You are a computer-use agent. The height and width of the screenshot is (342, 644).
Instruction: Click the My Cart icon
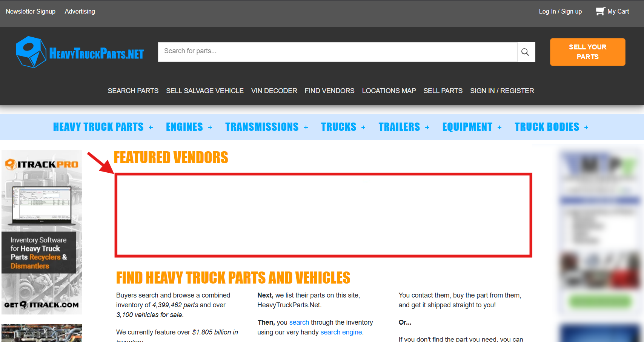click(600, 11)
